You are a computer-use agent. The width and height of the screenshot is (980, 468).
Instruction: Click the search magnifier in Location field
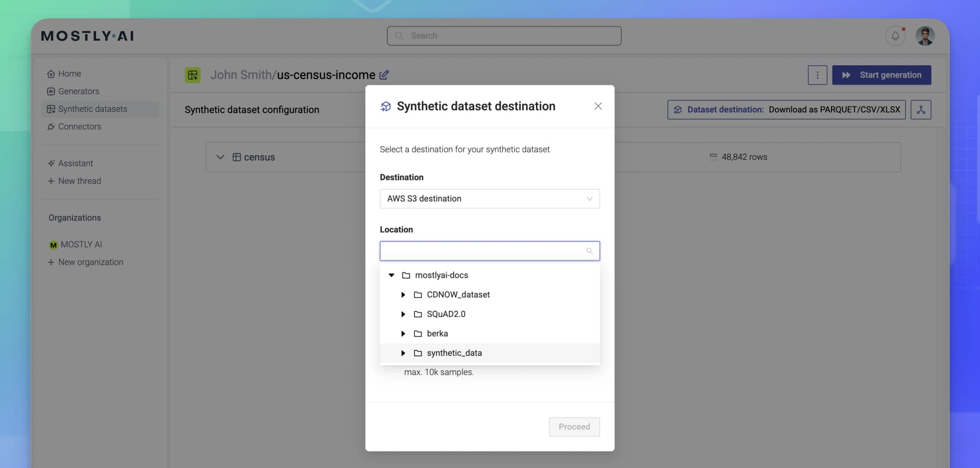(x=590, y=251)
